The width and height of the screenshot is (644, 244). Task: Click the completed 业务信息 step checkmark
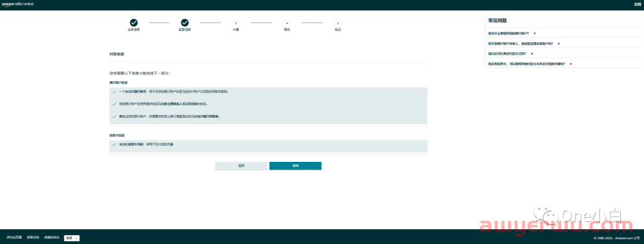pyautogui.click(x=134, y=23)
